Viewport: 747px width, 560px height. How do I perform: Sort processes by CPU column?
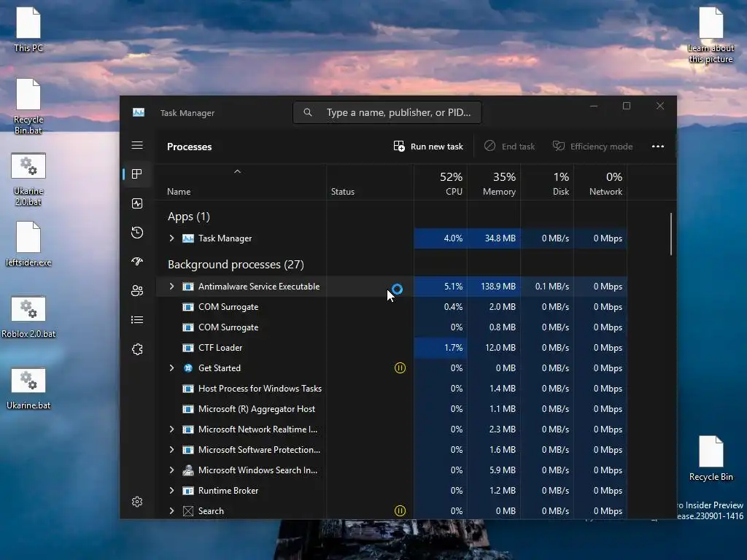441,183
